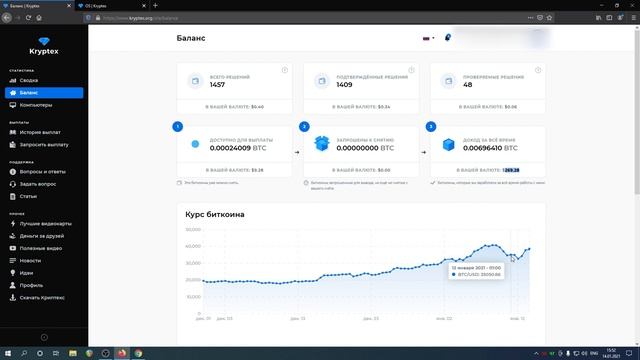The width and height of the screenshot is (640, 360).
Task: Click browser reload button
Action: tap(28, 18)
